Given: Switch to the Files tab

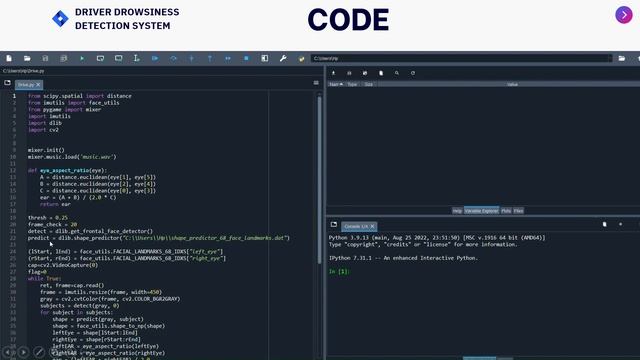Looking at the screenshot, I should [518, 211].
